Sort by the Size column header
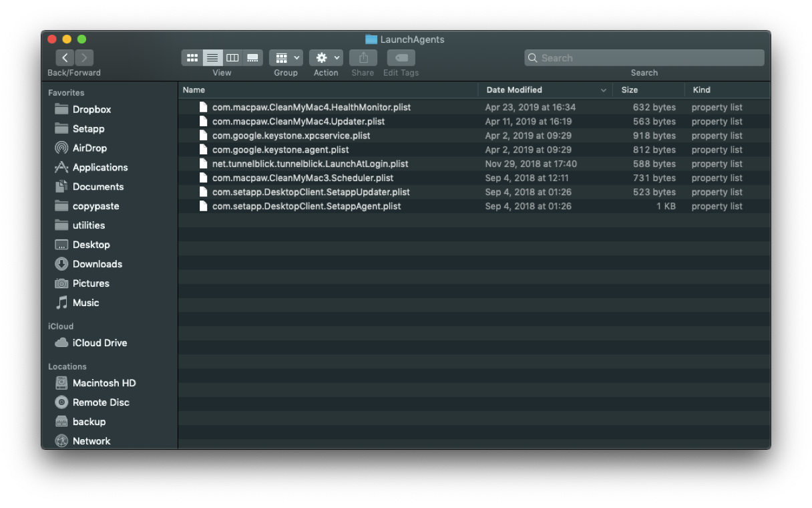812x508 pixels. [x=648, y=90]
